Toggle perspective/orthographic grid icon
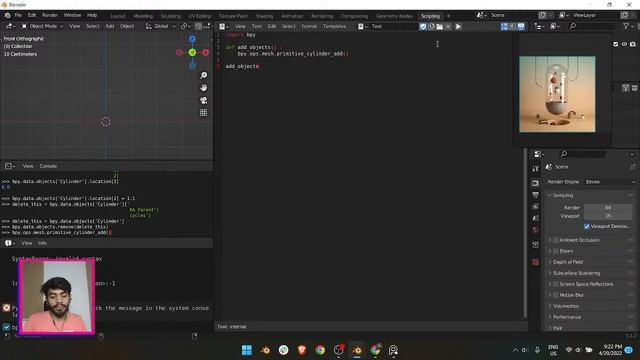The image size is (640, 360). (x=203, y=113)
